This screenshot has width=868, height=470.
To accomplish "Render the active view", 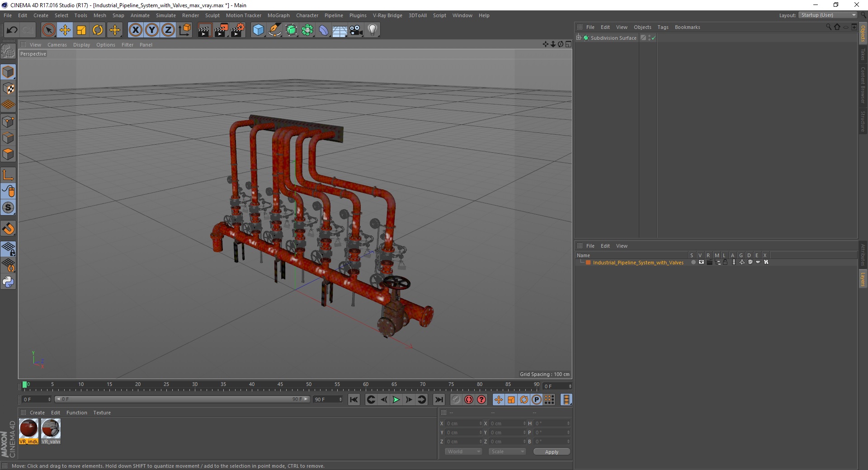I will [x=204, y=30].
